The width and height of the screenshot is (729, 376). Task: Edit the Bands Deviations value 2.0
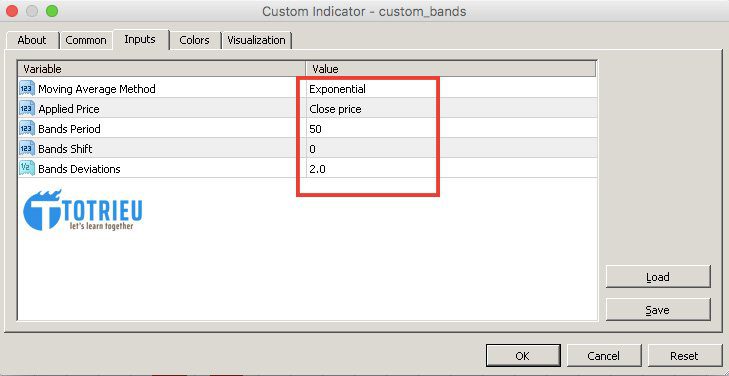(318, 169)
